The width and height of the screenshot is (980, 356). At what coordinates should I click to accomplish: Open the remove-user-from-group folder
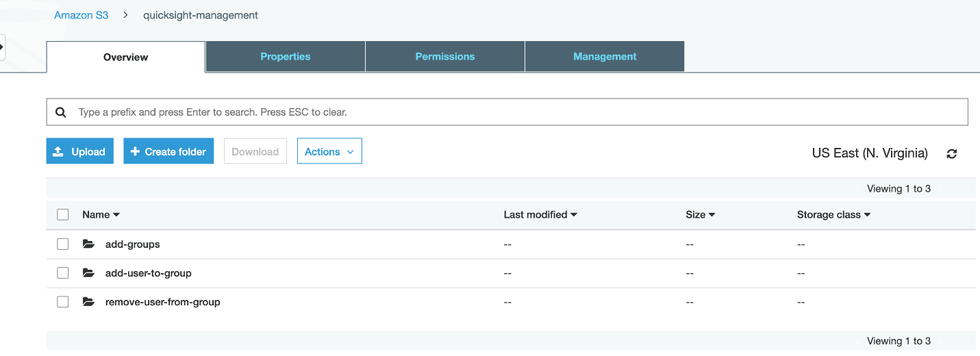(x=163, y=301)
